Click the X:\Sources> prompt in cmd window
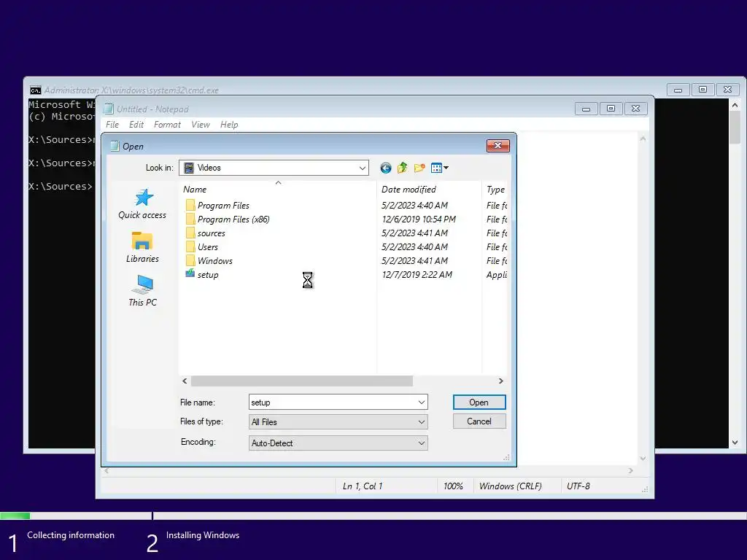747x560 pixels. [60, 186]
